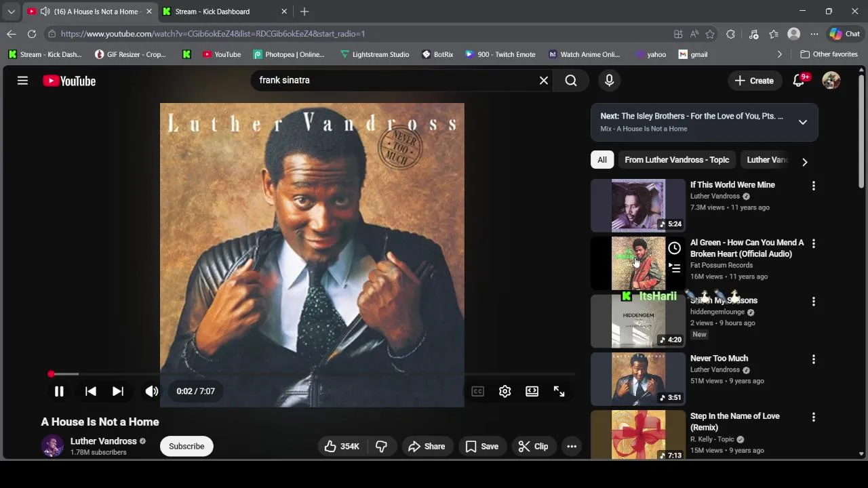868x488 pixels.
Task: Open If This World Were Mine thumbnail
Action: [638, 205]
